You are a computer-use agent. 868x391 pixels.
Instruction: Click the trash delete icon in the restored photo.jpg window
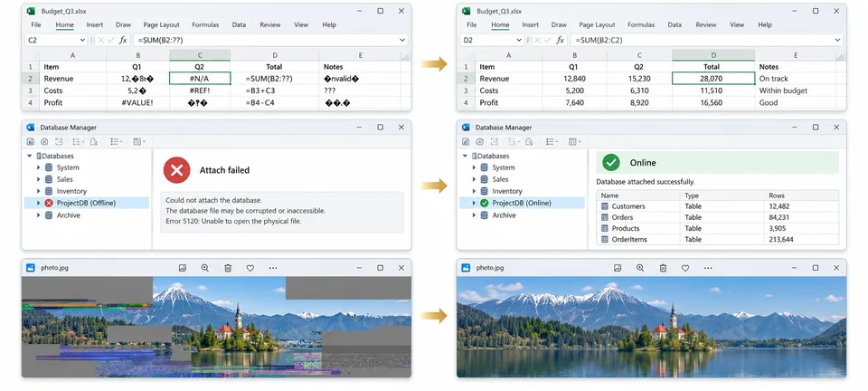point(663,268)
